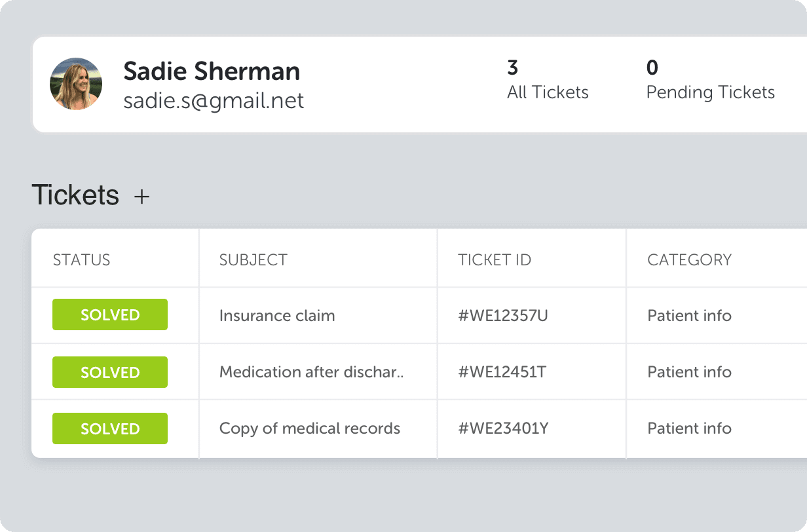Sort by the TICKET ID column header
The image size is (807, 532).
pyautogui.click(x=495, y=259)
